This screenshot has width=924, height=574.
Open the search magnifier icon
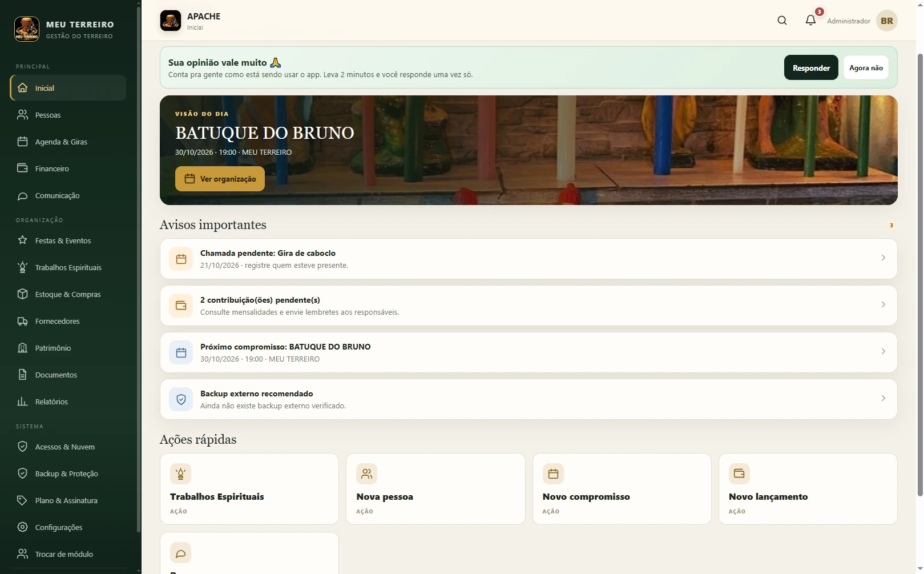pyautogui.click(x=782, y=21)
